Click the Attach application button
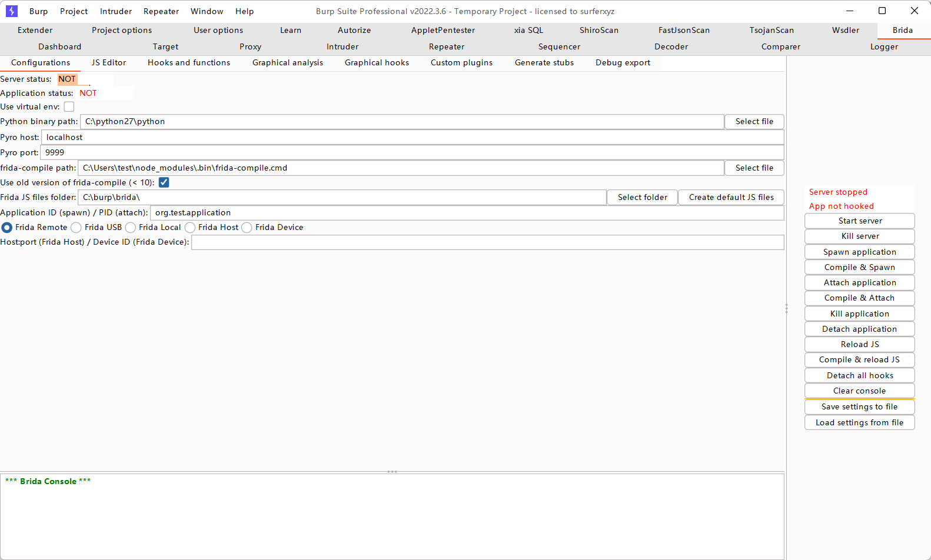931x560 pixels. point(860,283)
